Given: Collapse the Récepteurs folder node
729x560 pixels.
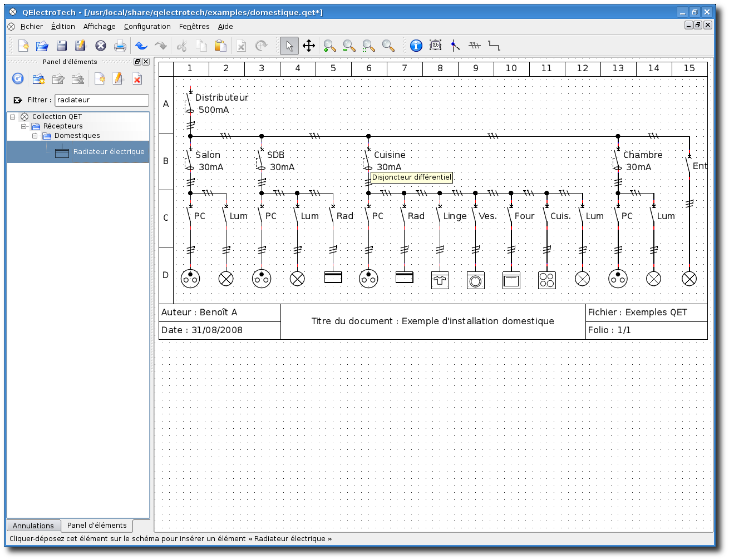Looking at the screenshot, I should 24,126.
